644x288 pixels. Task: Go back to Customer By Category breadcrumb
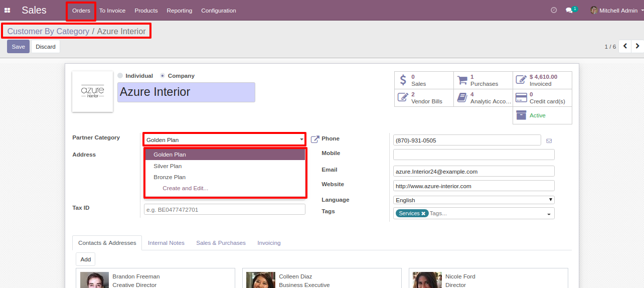coord(48,31)
